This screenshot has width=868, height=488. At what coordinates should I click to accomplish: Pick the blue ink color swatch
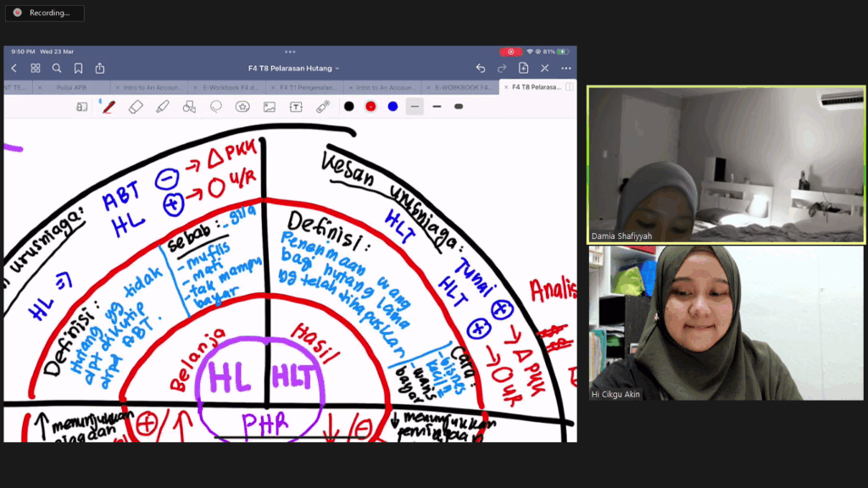coord(392,107)
